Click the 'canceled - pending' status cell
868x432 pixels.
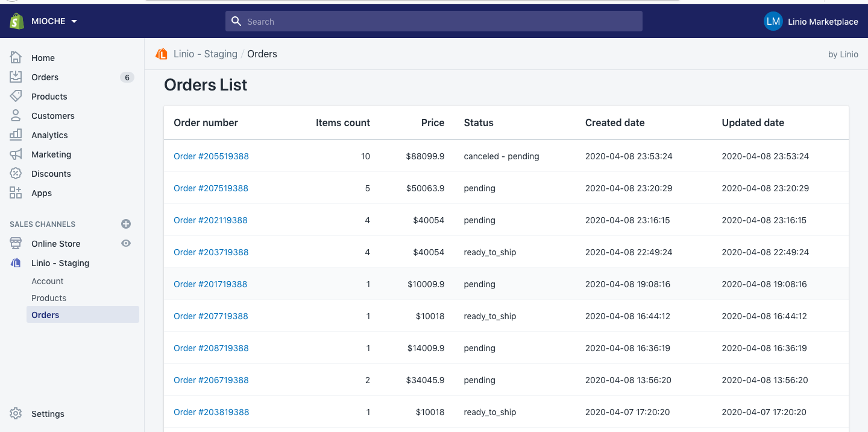click(x=502, y=156)
